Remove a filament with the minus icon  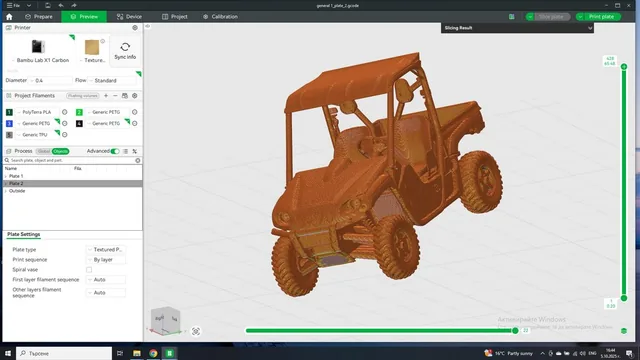click(x=115, y=96)
